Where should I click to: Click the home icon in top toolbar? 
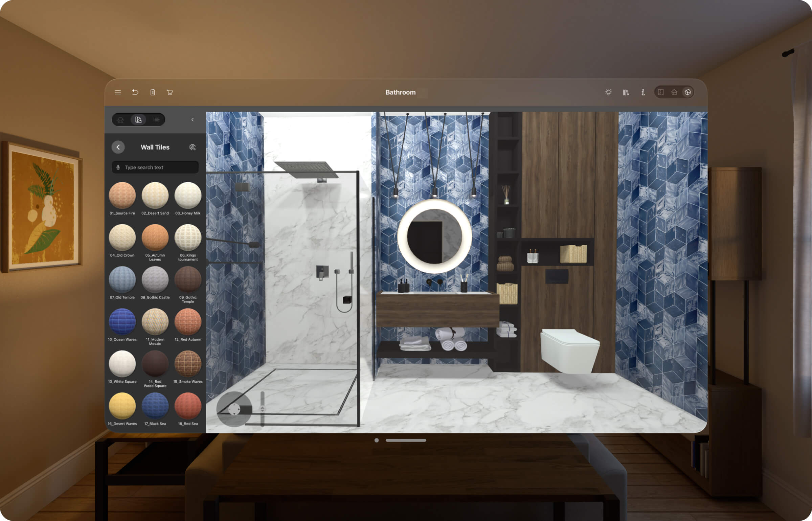[674, 92]
